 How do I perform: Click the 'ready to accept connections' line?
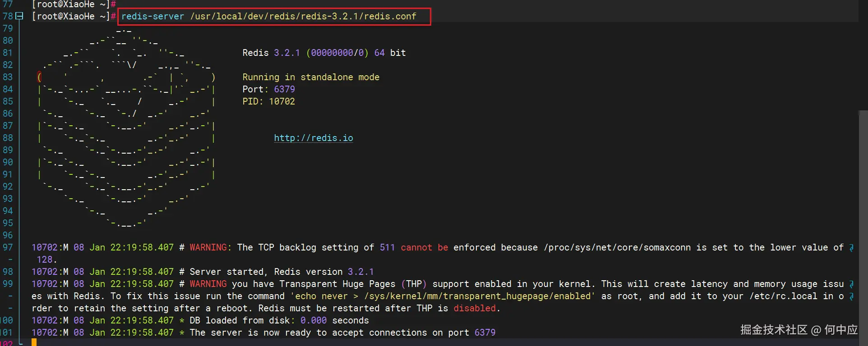263,332
